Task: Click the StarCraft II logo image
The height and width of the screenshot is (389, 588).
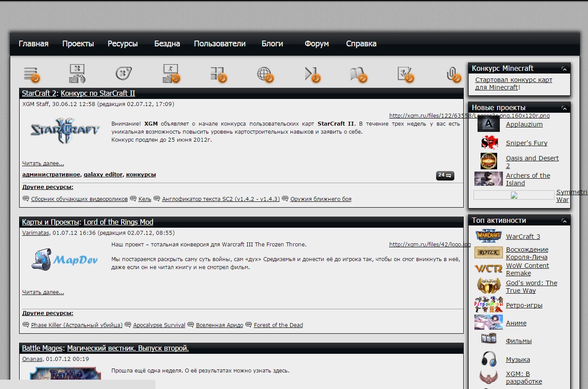Action: click(x=65, y=131)
